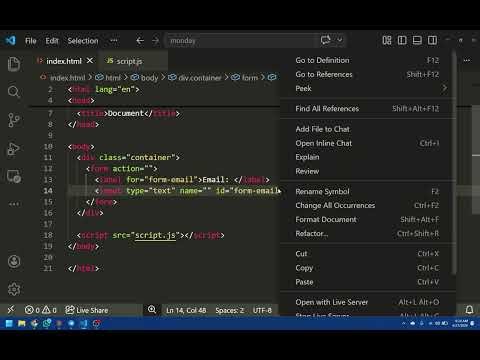
Task: Click the context menu scrollbar
Action: point(454,163)
